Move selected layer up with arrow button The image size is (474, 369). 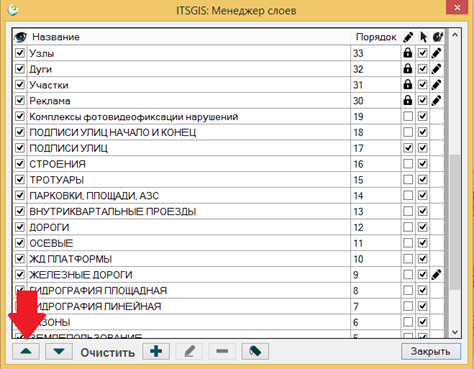[x=26, y=351]
